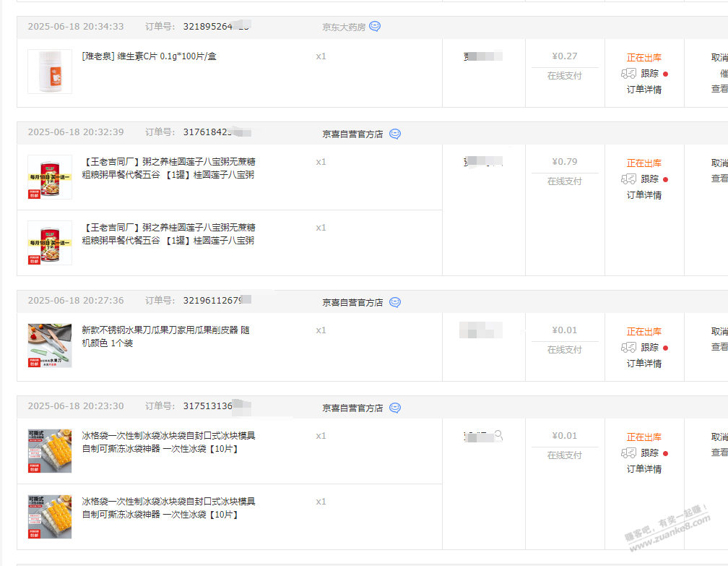This screenshot has width=728, height=566.
Task: Click order number 317618423 text
Action: point(207,132)
